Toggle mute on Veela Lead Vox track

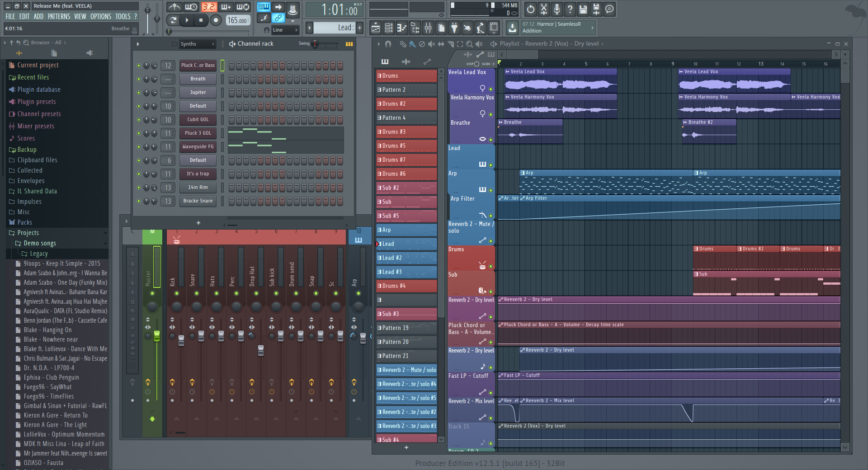coord(491,89)
